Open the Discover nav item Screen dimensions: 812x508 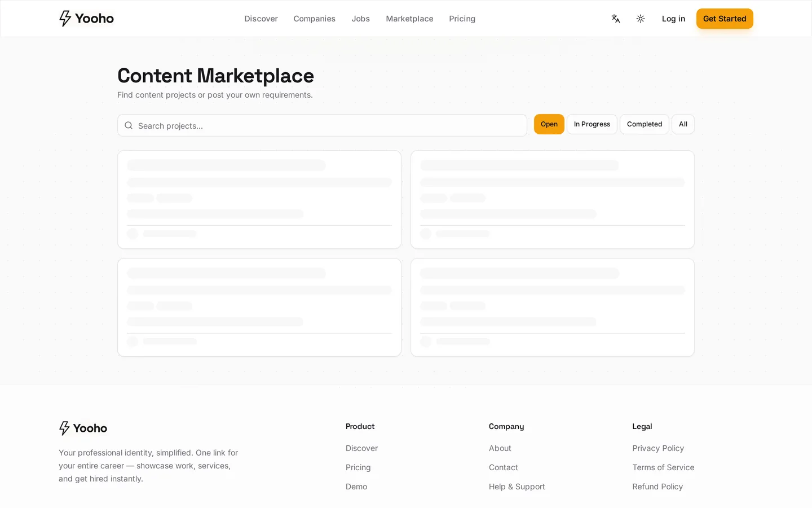click(x=261, y=19)
